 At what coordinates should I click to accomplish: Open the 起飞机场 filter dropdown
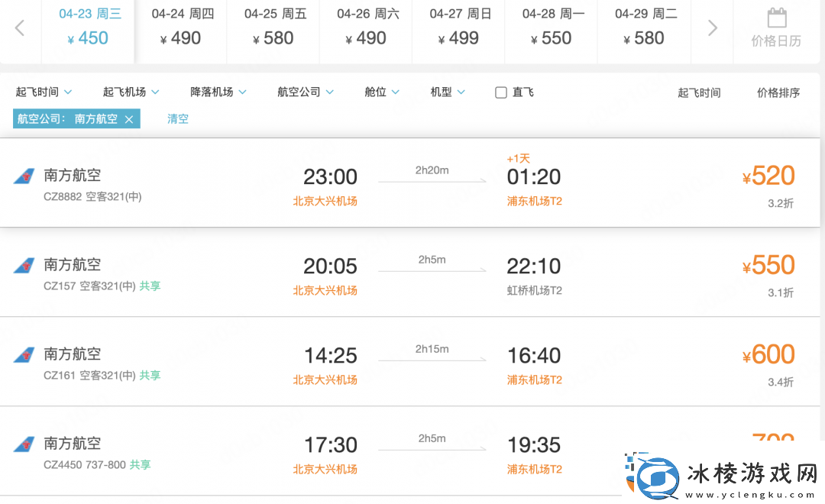pos(131,92)
